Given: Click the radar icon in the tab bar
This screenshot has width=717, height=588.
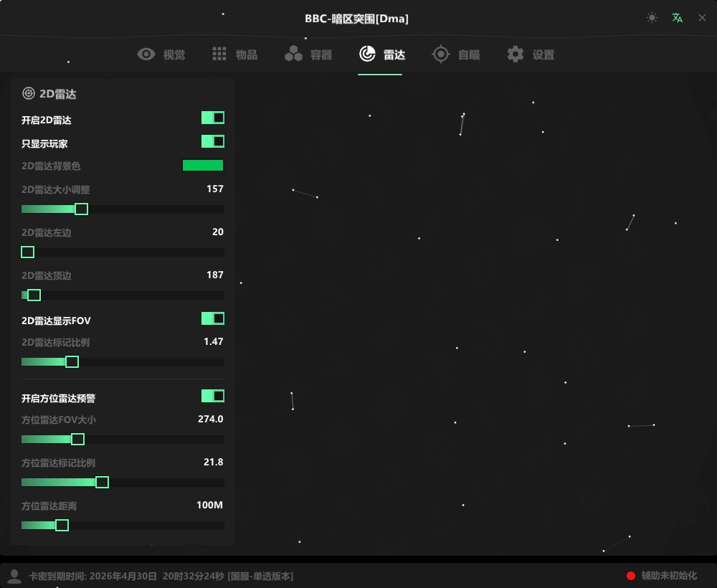Looking at the screenshot, I should [367, 54].
